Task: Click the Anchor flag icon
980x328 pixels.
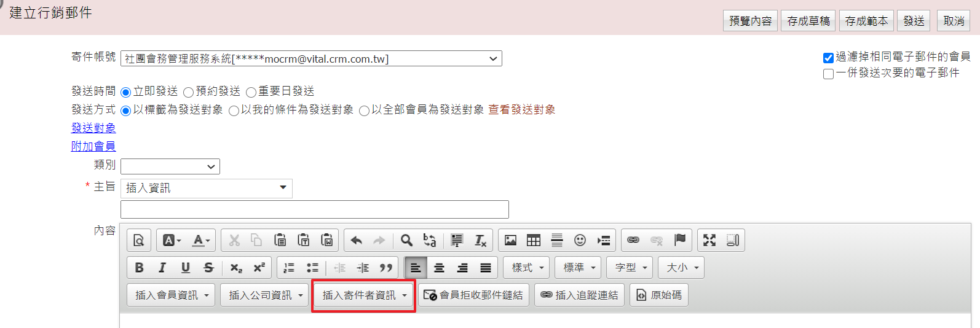Action: point(680,240)
